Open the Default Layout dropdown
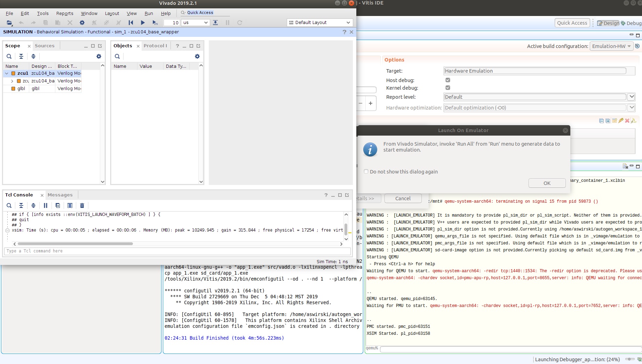Image resolution: width=642 pixels, height=364 pixels. [320, 23]
